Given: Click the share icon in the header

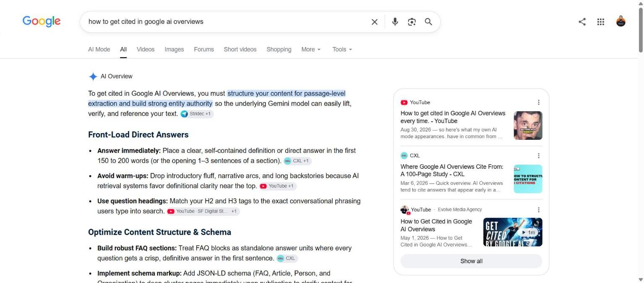Looking at the screenshot, I should 582,22.
